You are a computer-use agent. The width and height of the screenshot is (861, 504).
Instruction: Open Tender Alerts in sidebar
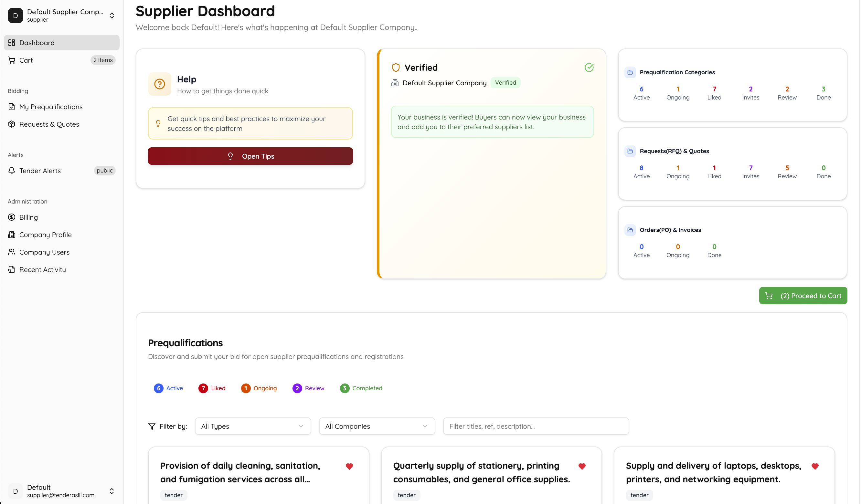tap(62, 170)
